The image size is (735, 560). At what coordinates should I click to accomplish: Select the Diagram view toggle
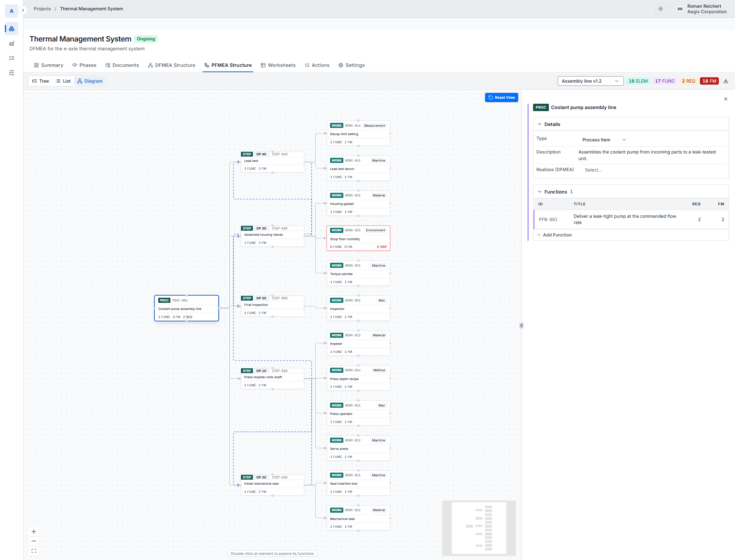90,81
